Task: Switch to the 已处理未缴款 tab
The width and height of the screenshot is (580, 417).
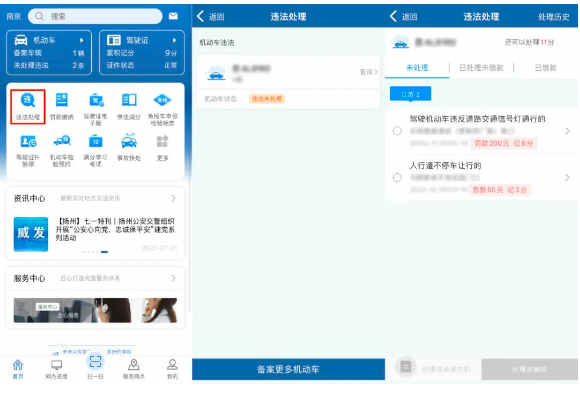Action: coord(481,68)
